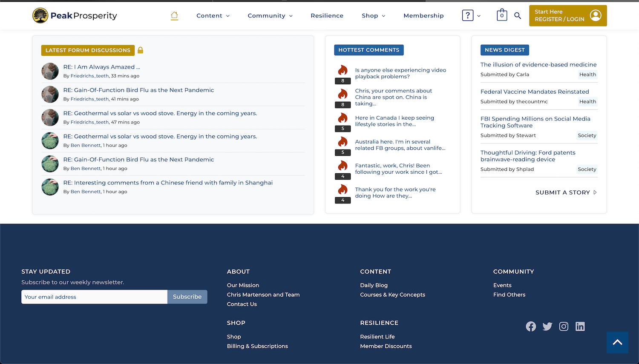This screenshot has height=364, width=639.
Task: Open Interesting comments from a Chinese friend thread
Action: (168, 183)
